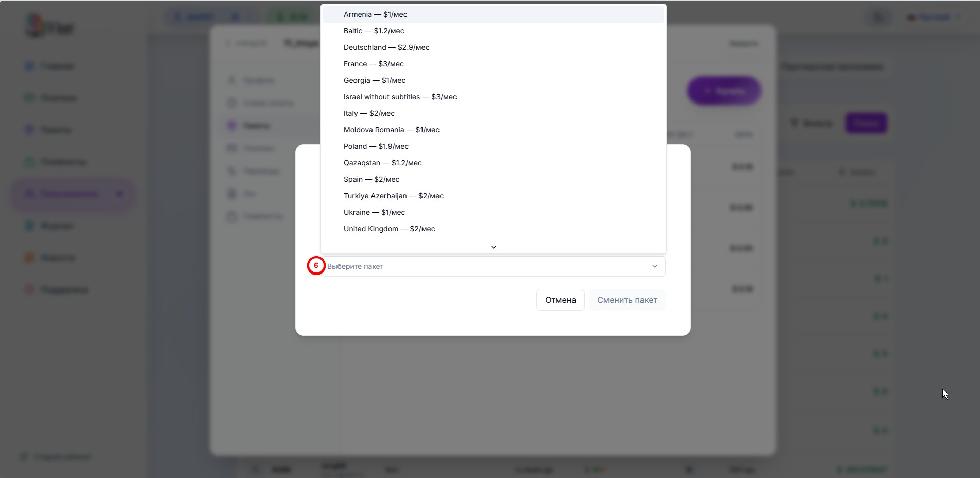Click scroll-down chevron at bottom of package list
Screen dimensions: 980x478
click(x=493, y=247)
